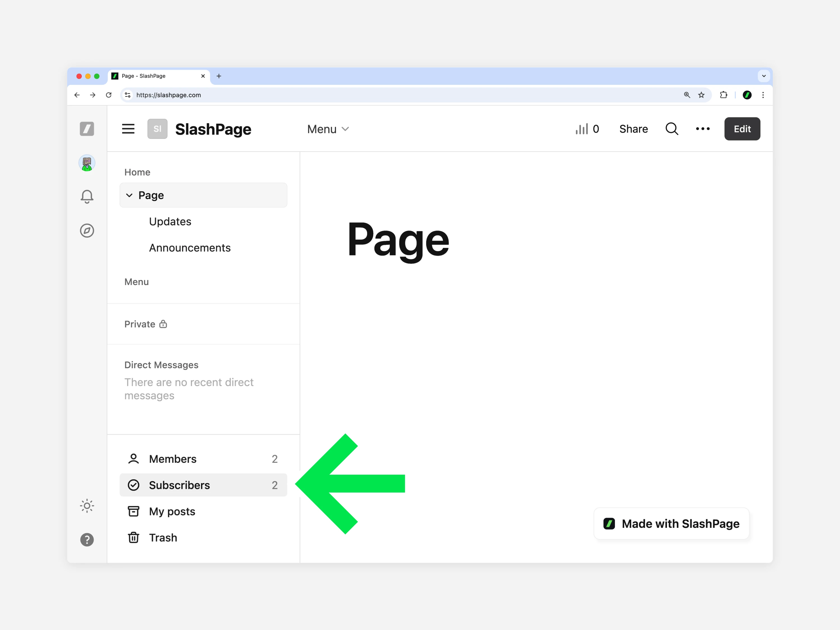Click the user avatar in left rail
Screen dimensions: 840x630
click(x=87, y=163)
